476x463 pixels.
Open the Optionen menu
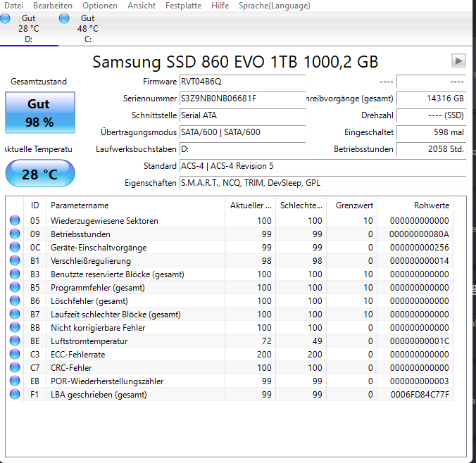point(100,6)
